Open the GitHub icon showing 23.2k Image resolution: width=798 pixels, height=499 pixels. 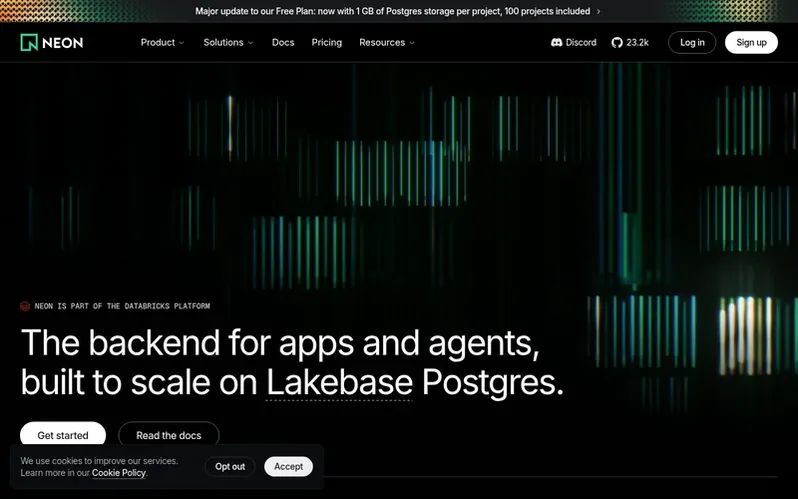(617, 43)
